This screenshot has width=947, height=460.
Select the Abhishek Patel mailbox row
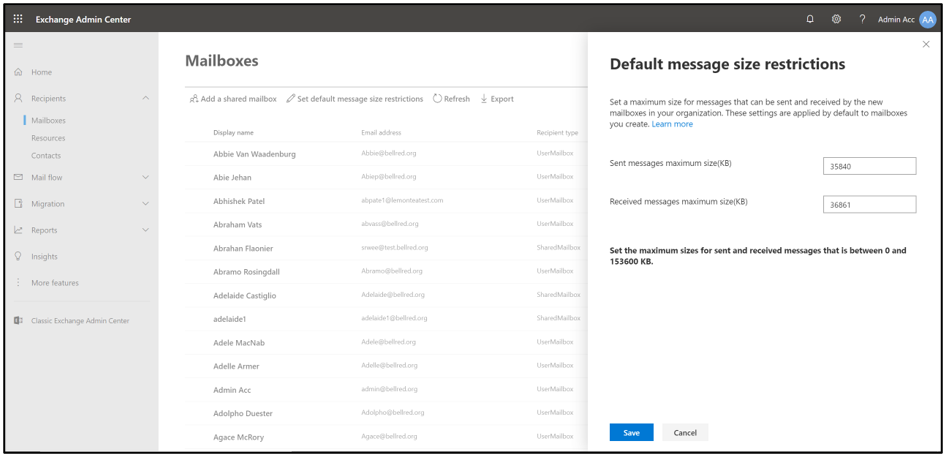pyautogui.click(x=387, y=201)
